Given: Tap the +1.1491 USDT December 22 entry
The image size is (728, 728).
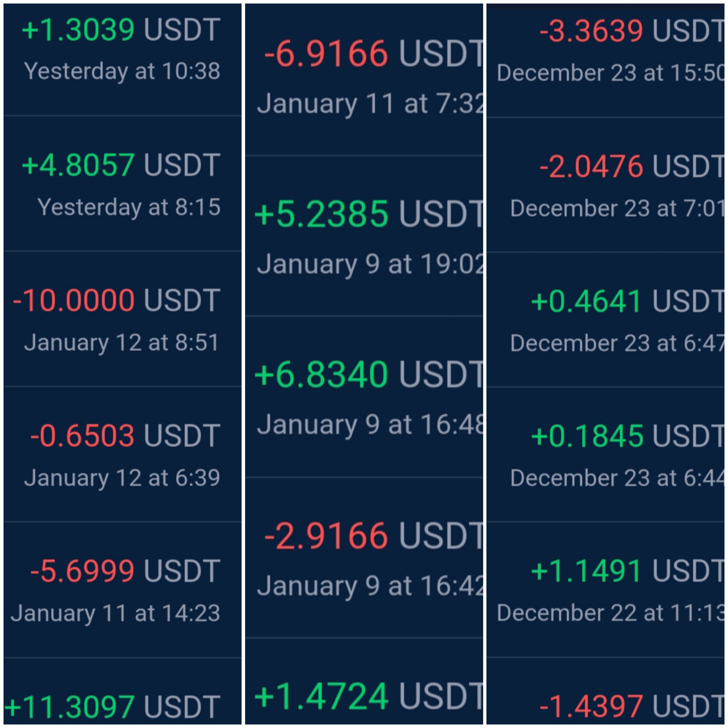Looking at the screenshot, I should pyautogui.click(x=605, y=590).
